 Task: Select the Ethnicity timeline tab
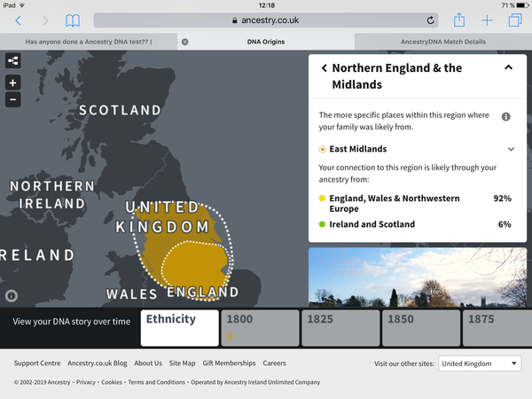(x=179, y=328)
